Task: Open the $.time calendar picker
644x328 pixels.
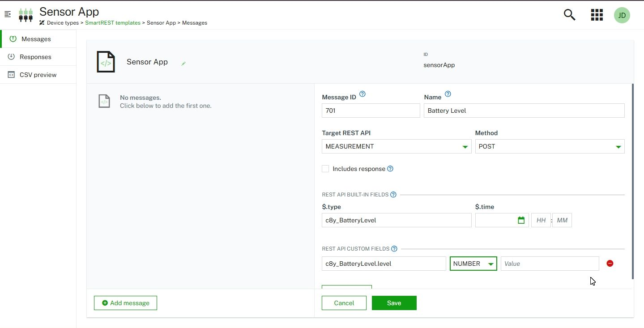Action: coord(521,220)
